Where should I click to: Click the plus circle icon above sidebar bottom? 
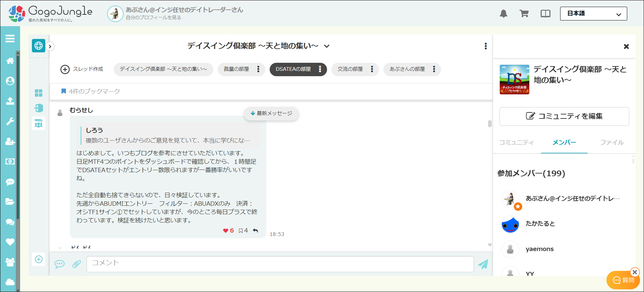(x=39, y=259)
